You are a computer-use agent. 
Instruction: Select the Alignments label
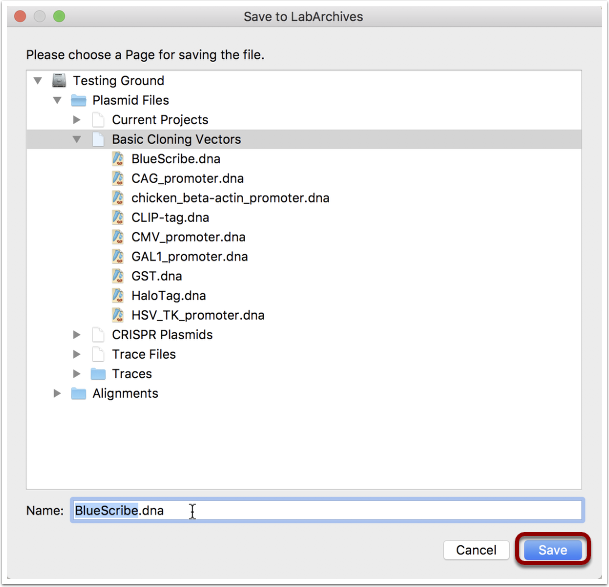coord(125,394)
